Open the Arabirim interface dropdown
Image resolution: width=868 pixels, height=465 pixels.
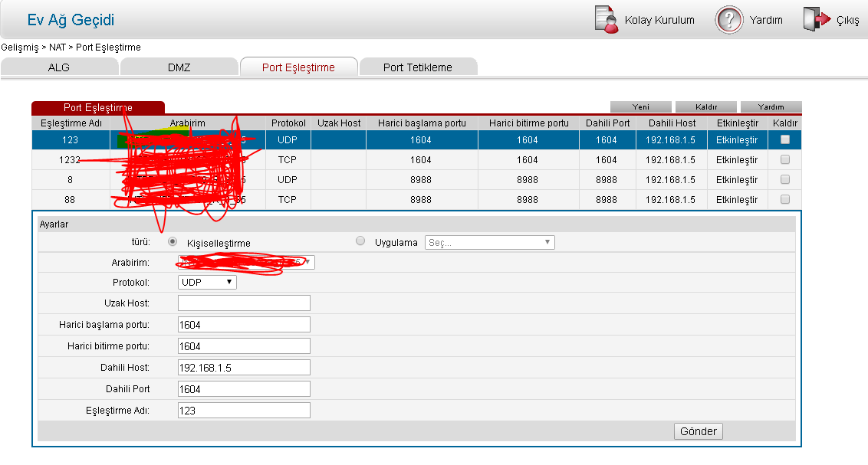[x=246, y=262]
